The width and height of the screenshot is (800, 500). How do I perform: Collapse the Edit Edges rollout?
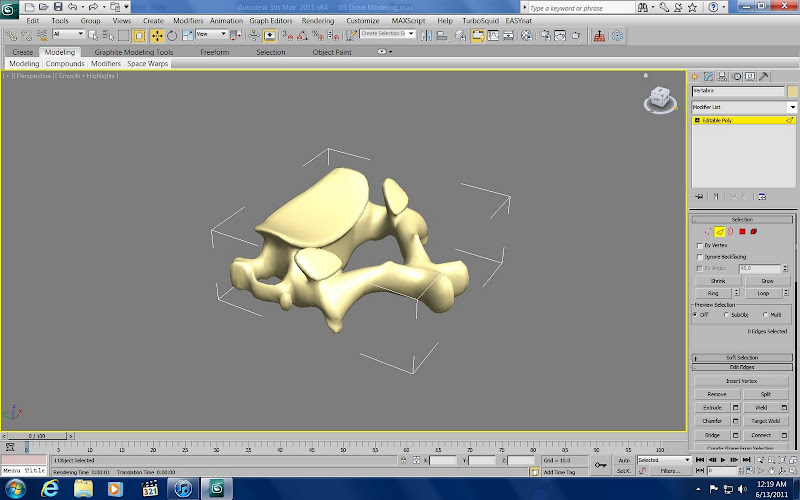pyautogui.click(x=741, y=367)
